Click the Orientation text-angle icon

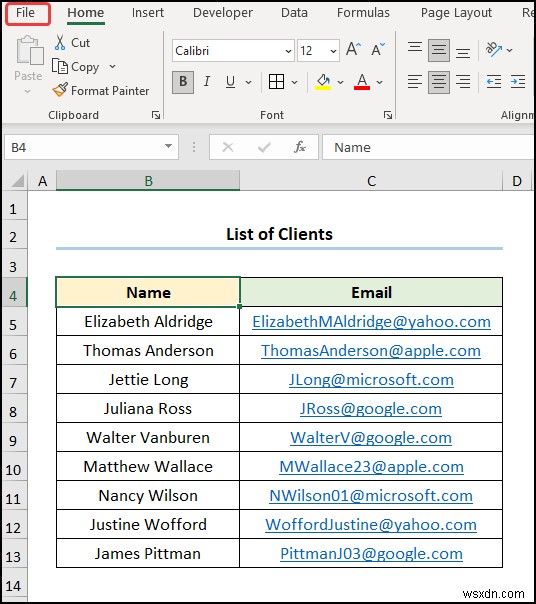[x=494, y=49]
